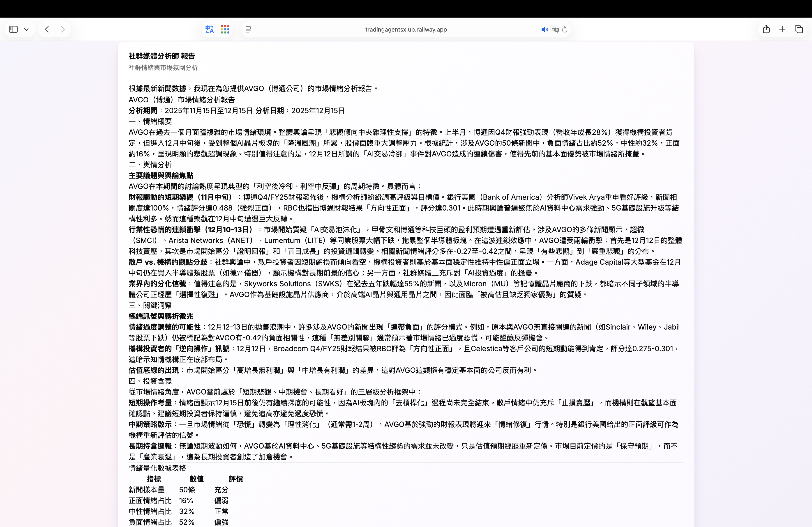
Task: Click the table cell 正面情緒占比
Action: tap(150, 501)
